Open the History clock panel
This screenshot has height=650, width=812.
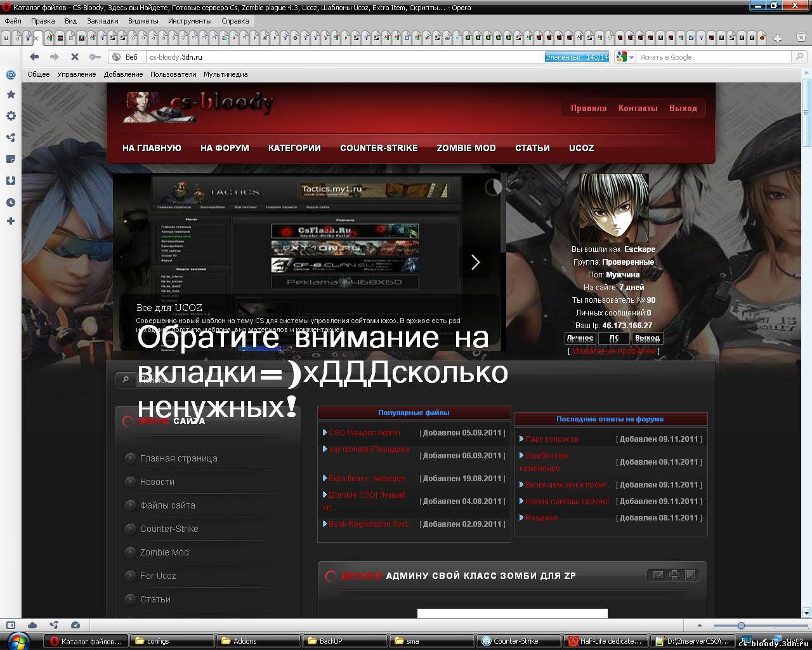11,202
